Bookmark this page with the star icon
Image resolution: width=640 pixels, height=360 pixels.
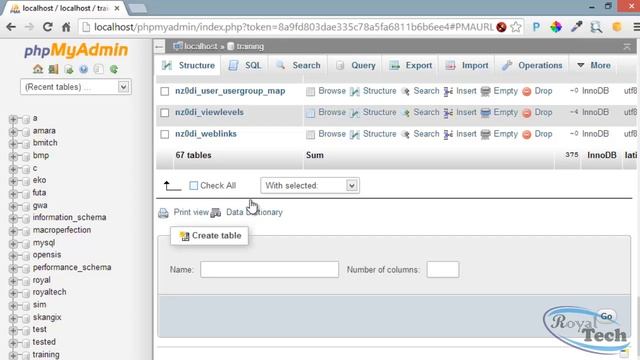point(516,27)
